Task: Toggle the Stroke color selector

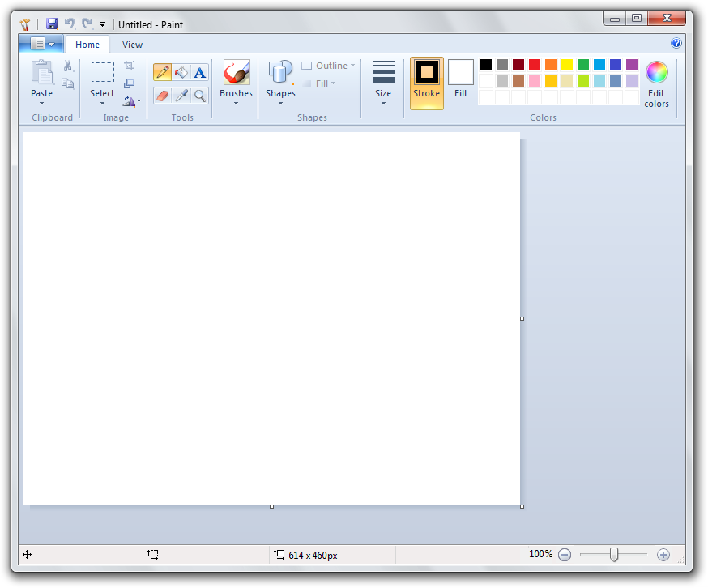Action: pos(426,83)
